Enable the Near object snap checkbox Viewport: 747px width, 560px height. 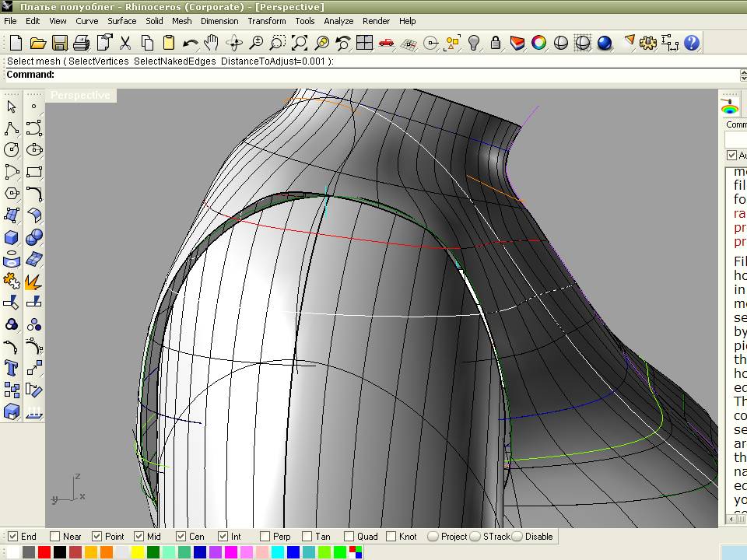pos(55,537)
